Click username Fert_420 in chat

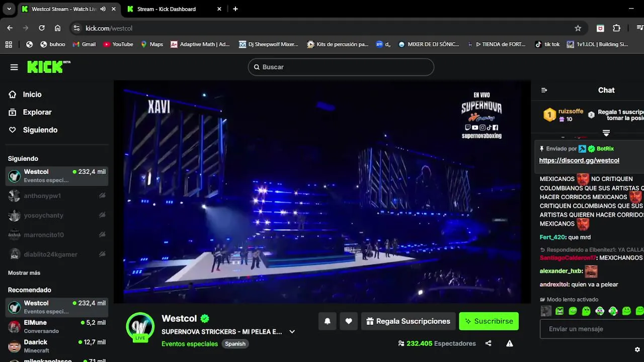552,237
